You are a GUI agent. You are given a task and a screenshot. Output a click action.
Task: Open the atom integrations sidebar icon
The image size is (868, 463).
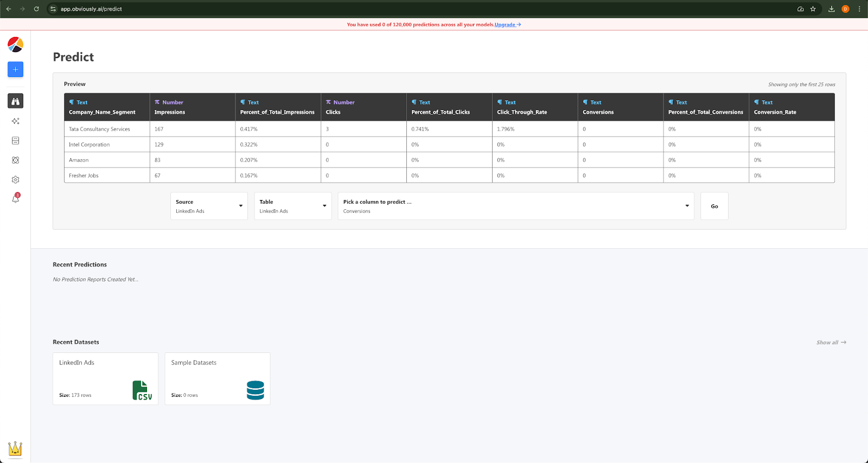[x=15, y=160]
